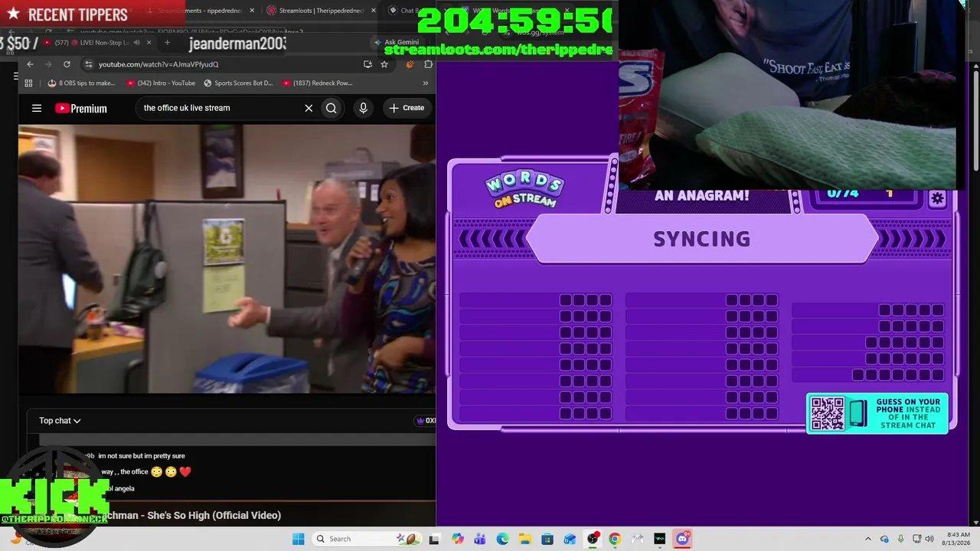Image resolution: width=980 pixels, height=551 pixels.
Task: Close the Streamloots tab
Action: point(373,11)
